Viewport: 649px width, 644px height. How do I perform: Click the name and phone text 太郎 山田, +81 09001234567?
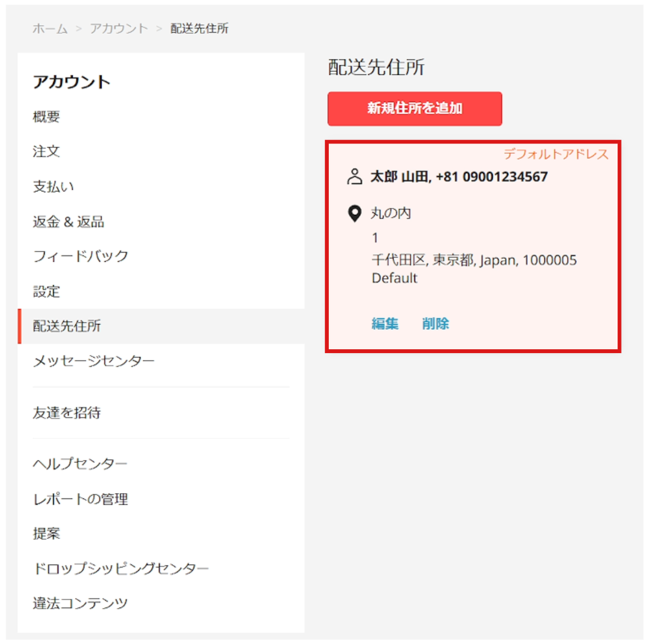point(459,177)
